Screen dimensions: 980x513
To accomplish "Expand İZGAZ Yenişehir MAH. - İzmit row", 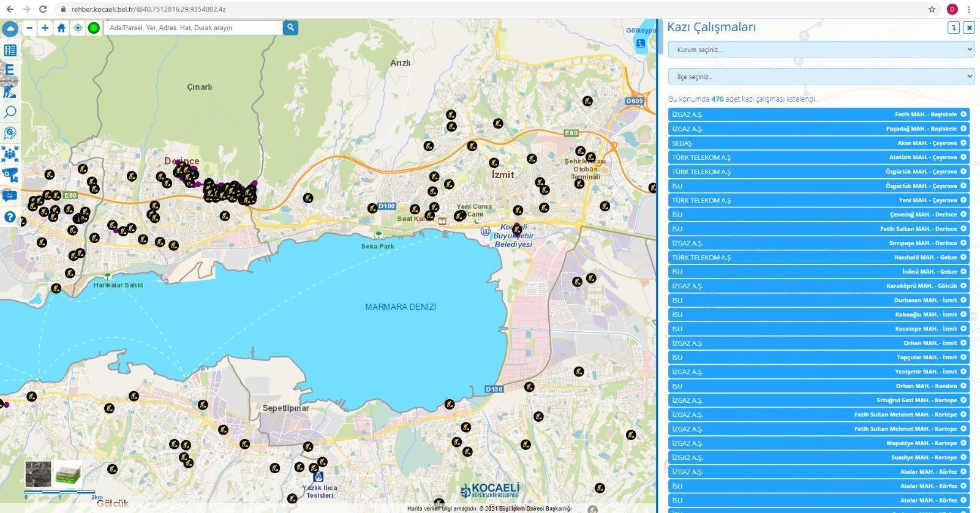I will point(819,372).
